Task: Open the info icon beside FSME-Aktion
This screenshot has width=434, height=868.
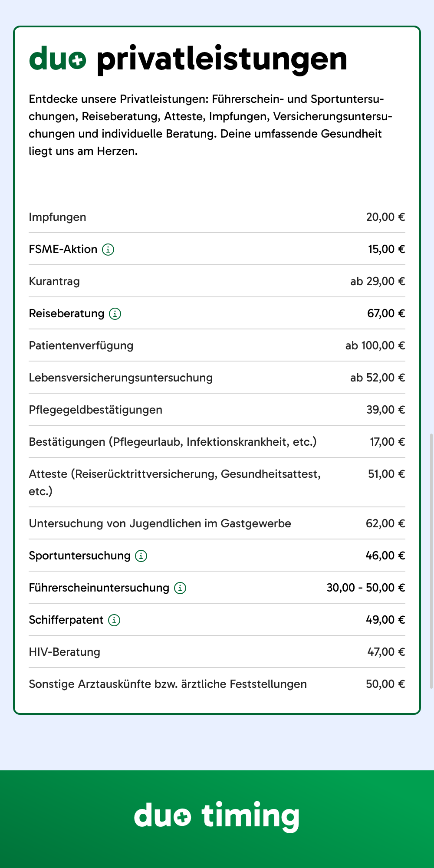Action: (108, 250)
